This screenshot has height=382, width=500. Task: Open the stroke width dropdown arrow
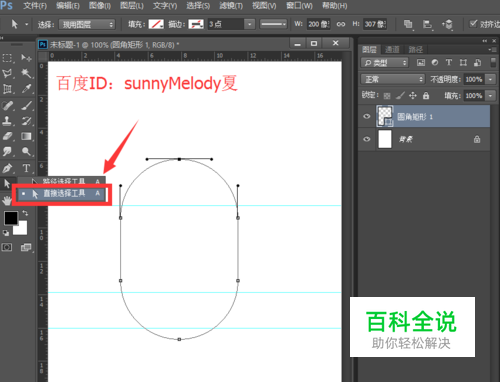pyautogui.click(x=249, y=24)
